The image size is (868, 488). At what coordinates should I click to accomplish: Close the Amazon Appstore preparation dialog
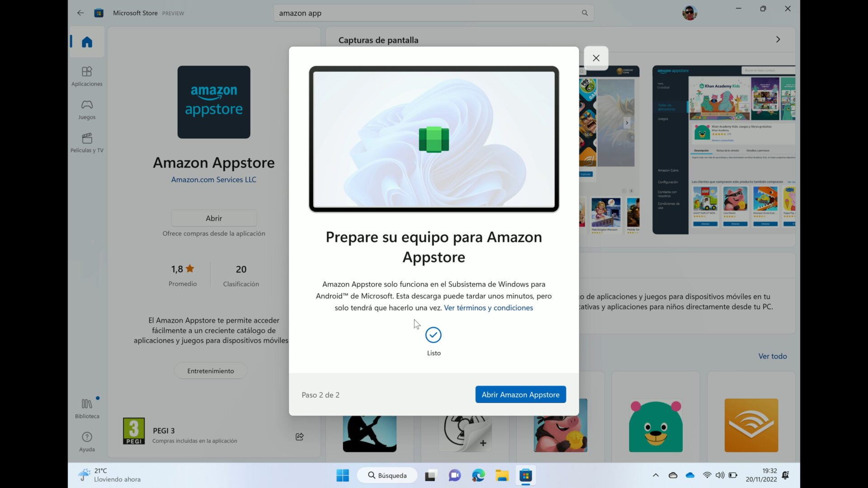pyautogui.click(x=595, y=58)
